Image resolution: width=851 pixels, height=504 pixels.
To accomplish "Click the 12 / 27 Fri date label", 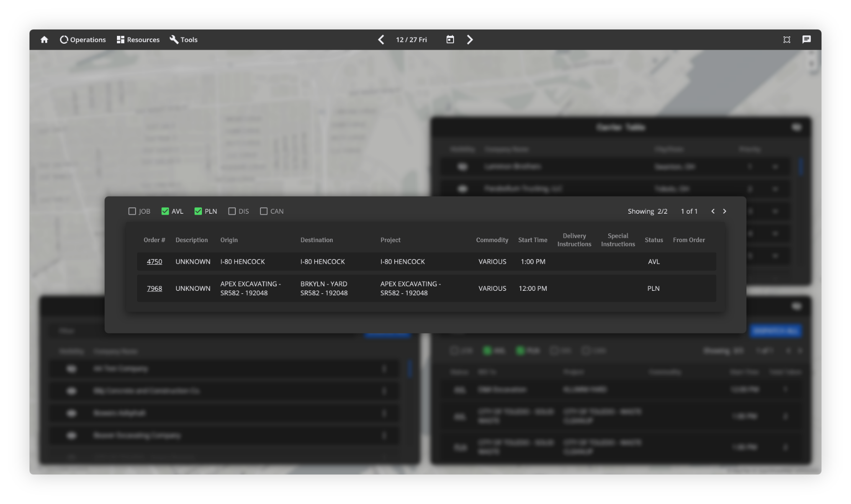I will pyautogui.click(x=411, y=40).
